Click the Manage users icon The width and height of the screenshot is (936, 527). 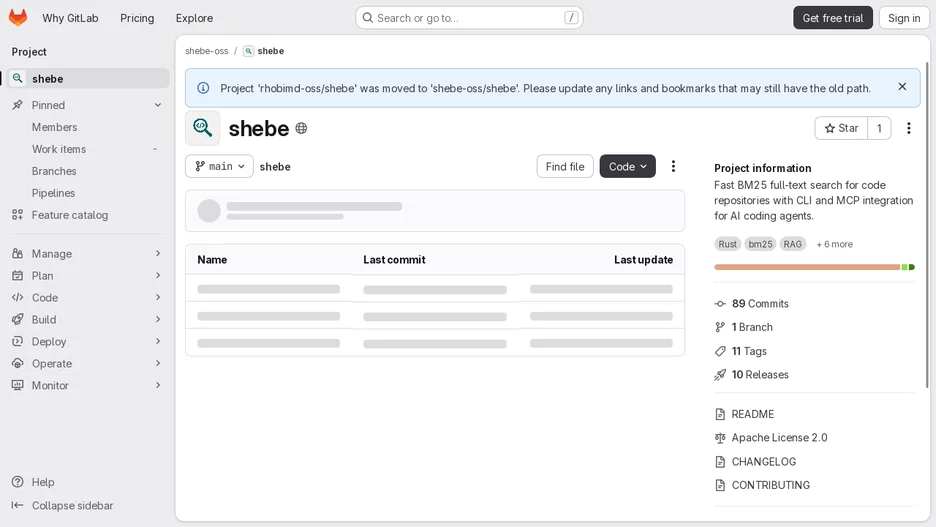click(18, 254)
